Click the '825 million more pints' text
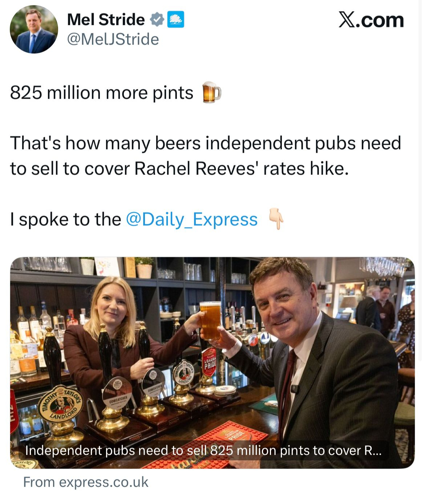Viewport: 425px width, 504px height. 102,93
